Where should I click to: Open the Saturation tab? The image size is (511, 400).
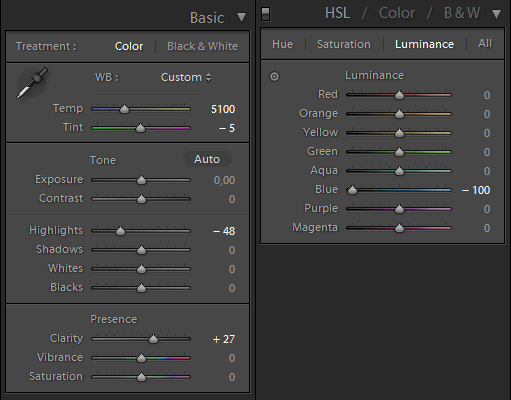pos(344,44)
